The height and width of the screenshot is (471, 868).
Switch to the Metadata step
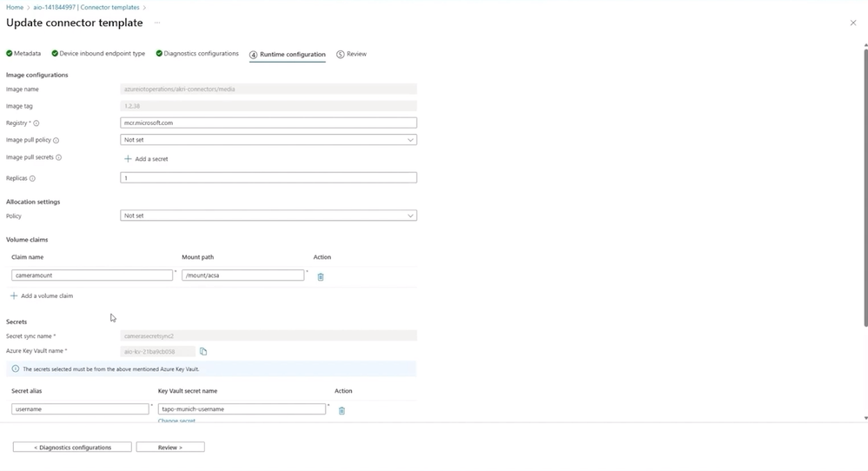[x=23, y=54]
